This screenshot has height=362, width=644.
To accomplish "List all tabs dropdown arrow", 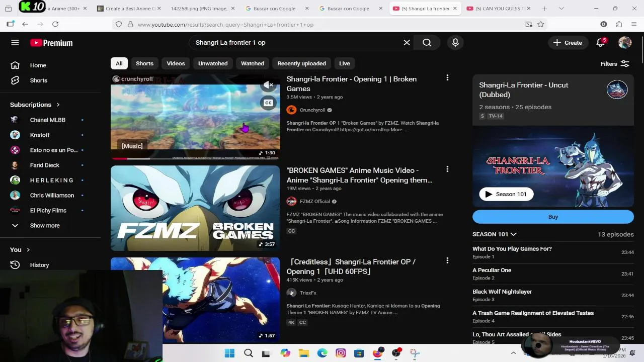I will click(561, 9).
